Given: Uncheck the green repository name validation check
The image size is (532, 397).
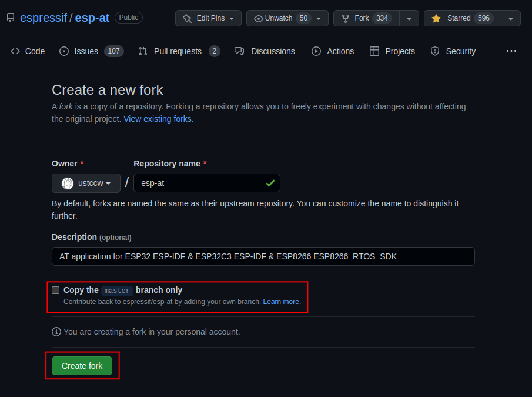Looking at the screenshot, I should [270, 183].
